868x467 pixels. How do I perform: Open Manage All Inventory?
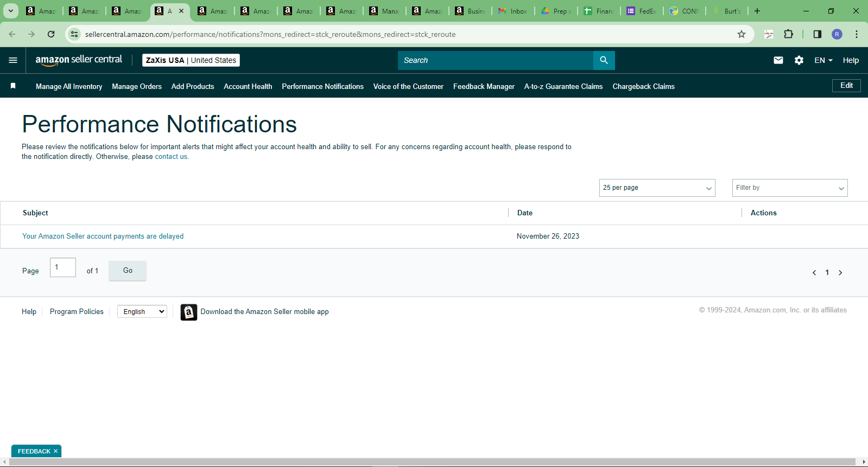[x=69, y=86]
